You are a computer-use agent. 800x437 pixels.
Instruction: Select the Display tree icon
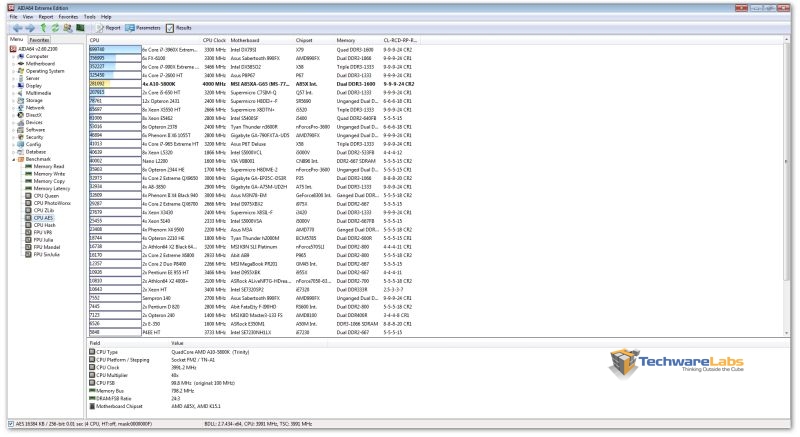[21, 86]
